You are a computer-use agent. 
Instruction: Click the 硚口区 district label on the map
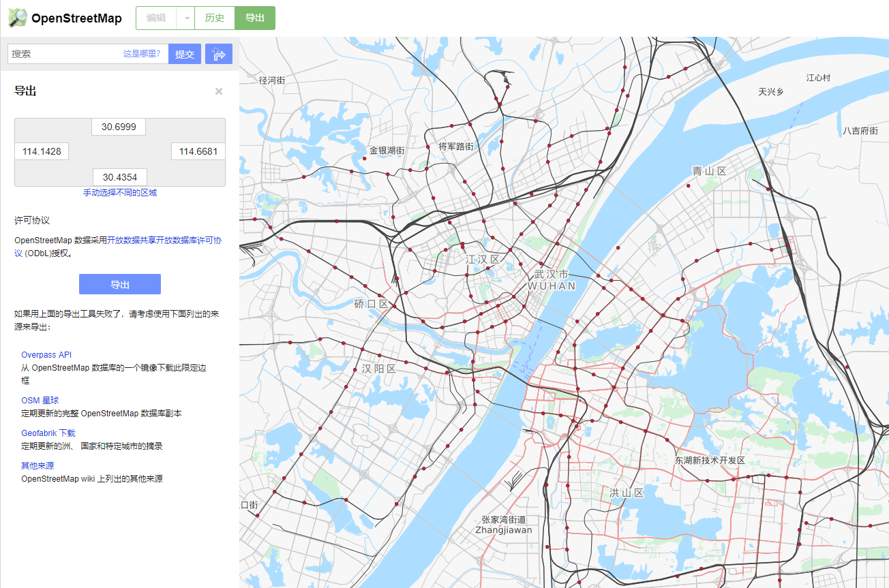click(x=372, y=303)
